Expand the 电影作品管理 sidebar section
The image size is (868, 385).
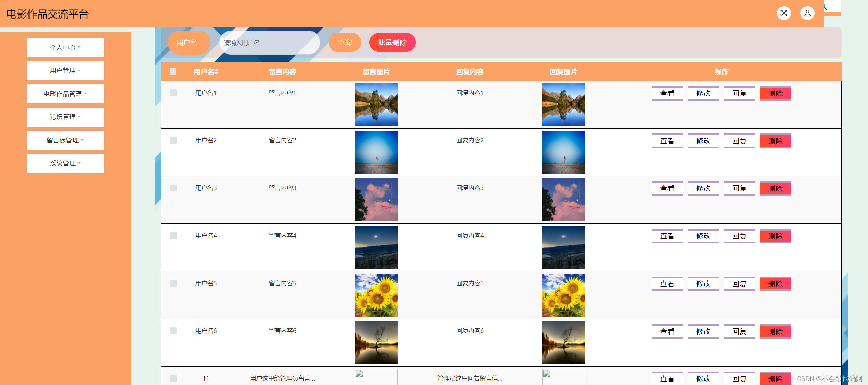65,93
